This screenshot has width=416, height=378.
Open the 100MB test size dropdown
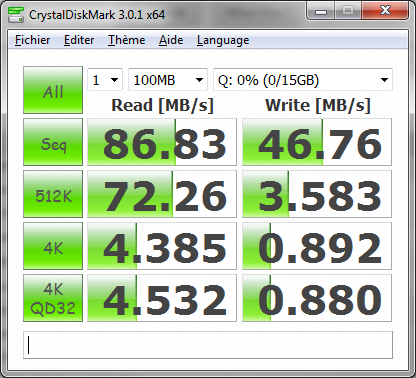[168, 80]
